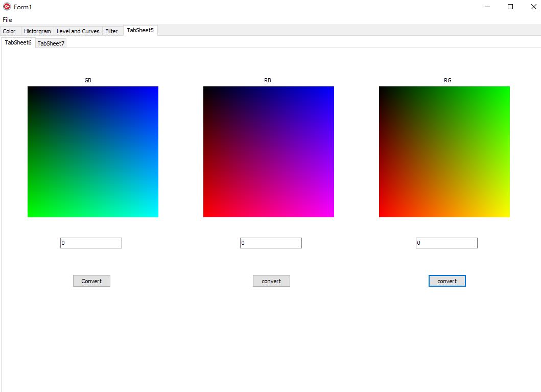This screenshot has height=392, width=541.
Task: Switch to the Color tab
Action: 9,31
